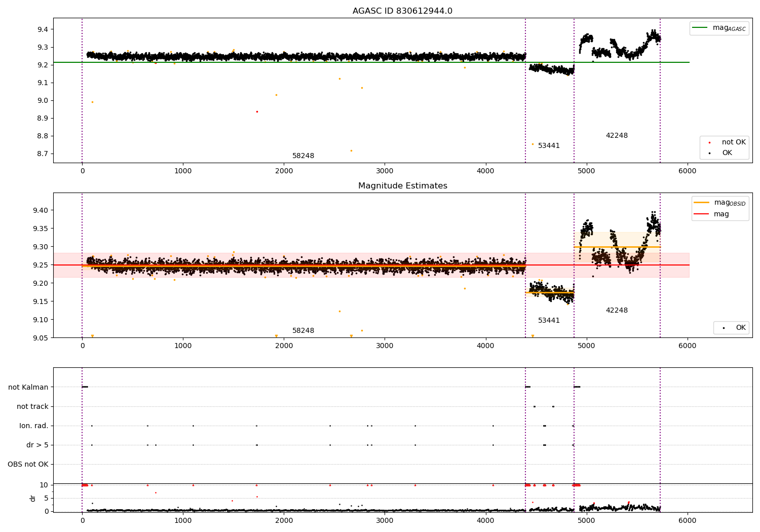760x532 pixels.
Task: Select the "OBS not OK" axis label
Action: click(x=28, y=464)
